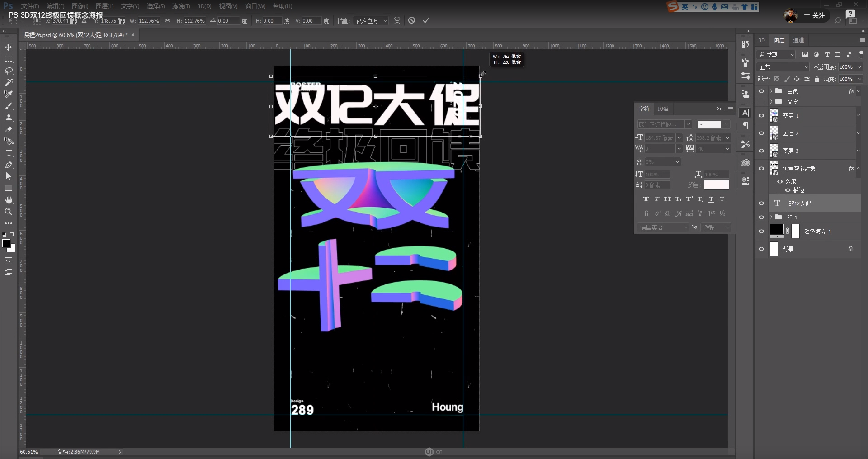Select the Eyedropper tool
The width and height of the screenshot is (868, 459).
coord(9,94)
